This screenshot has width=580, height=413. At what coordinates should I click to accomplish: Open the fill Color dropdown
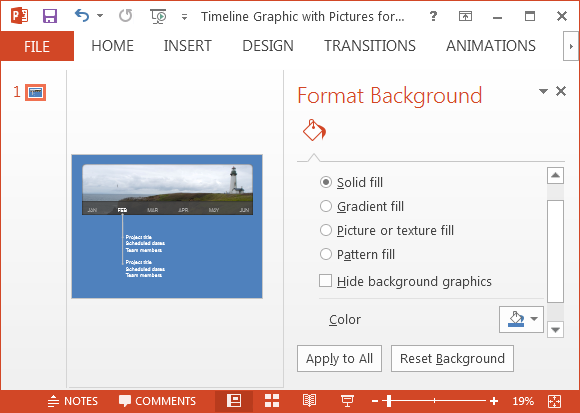point(521,319)
